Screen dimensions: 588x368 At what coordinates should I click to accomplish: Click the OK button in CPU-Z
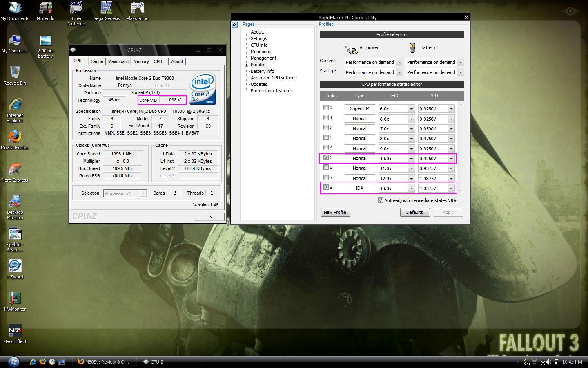click(x=209, y=216)
